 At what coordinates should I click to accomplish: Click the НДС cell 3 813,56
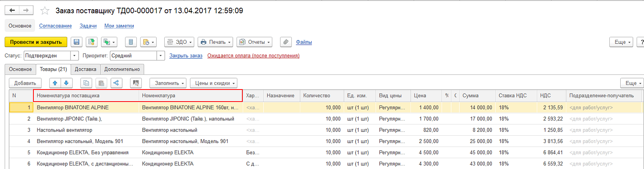coord(551,141)
